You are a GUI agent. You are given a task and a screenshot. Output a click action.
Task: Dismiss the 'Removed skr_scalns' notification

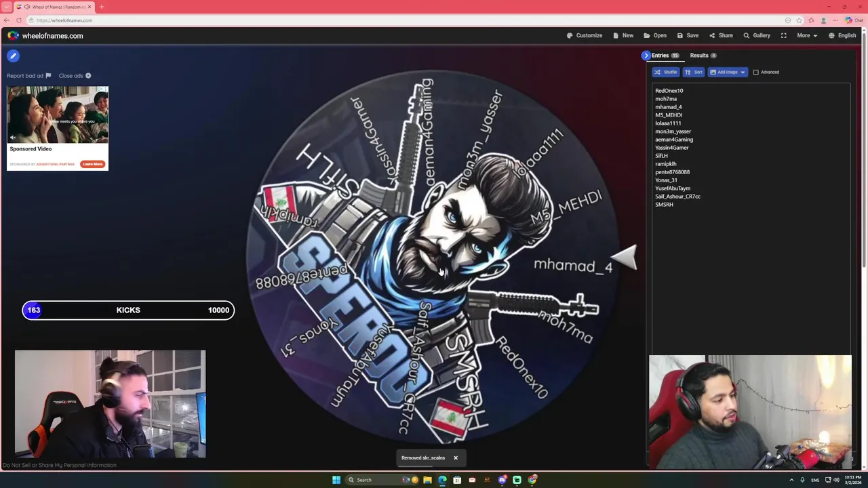[x=456, y=457]
